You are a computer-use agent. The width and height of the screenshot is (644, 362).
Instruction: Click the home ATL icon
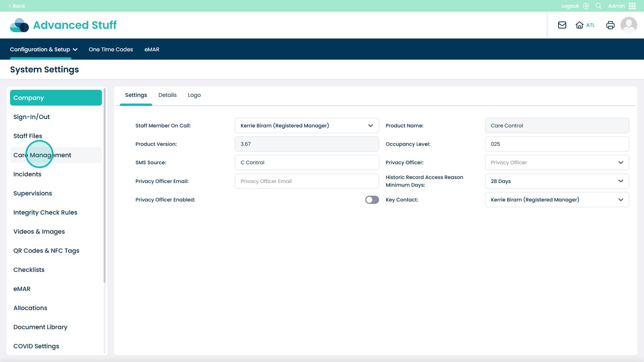[x=580, y=25]
